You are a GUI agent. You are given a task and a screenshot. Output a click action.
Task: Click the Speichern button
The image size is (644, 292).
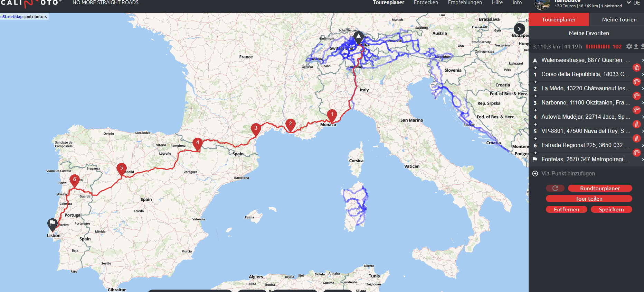tap(611, 210)
